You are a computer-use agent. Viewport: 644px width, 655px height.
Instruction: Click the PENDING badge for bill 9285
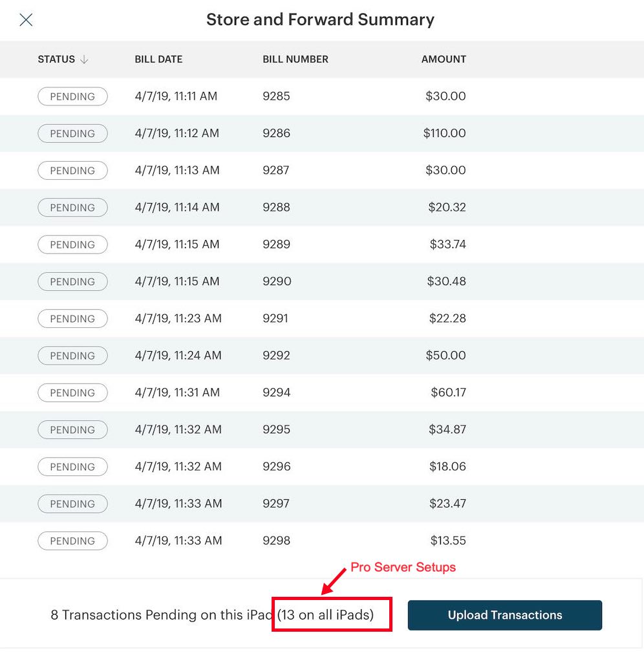tap(72, 96)
